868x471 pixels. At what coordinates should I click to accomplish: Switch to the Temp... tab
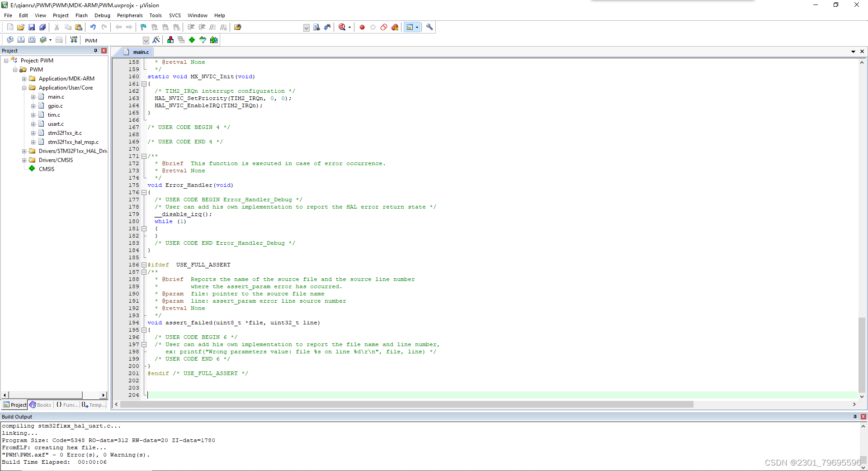(x=94, y=405)
